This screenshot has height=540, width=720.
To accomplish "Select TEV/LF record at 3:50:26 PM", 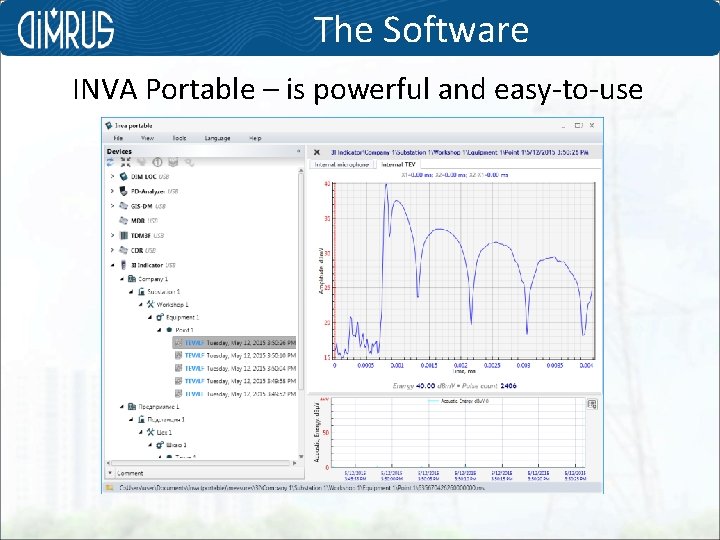I will point(235,343).
